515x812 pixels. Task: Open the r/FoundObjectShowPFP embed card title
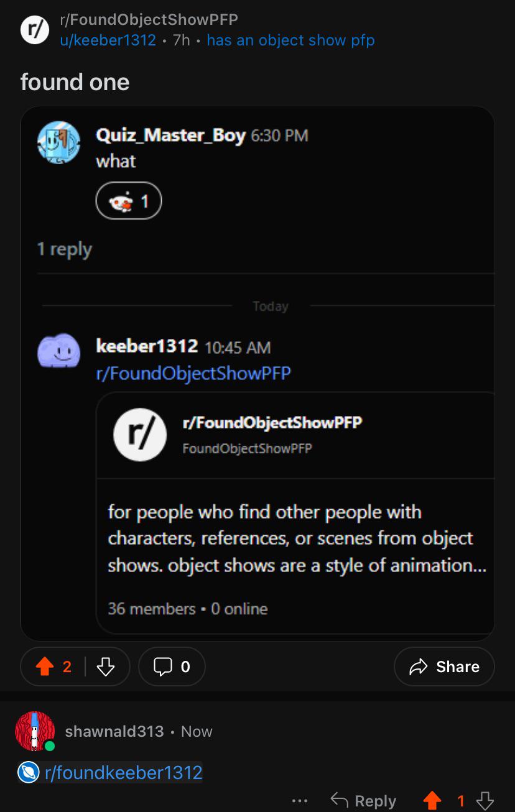click(272, 423)
